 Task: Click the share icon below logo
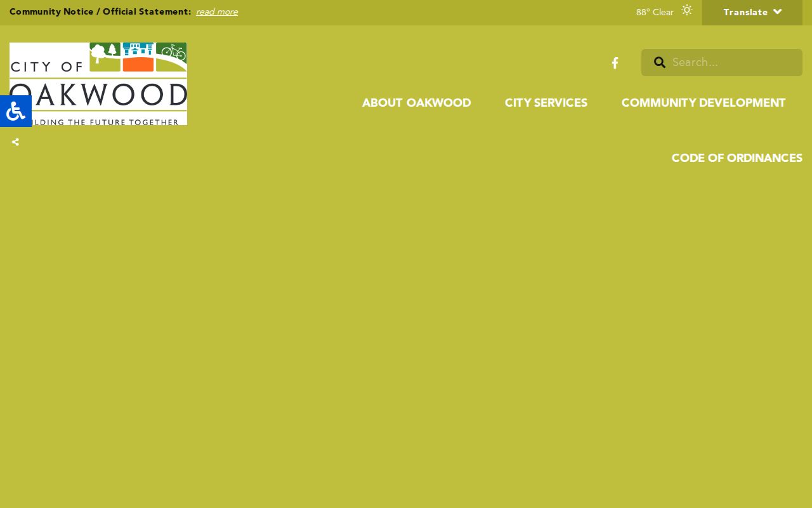15,142
